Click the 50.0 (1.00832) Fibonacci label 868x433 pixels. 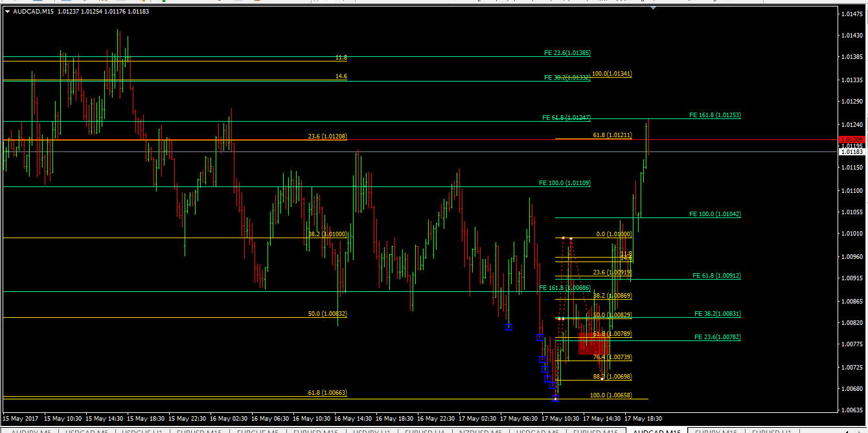(327, 314)
